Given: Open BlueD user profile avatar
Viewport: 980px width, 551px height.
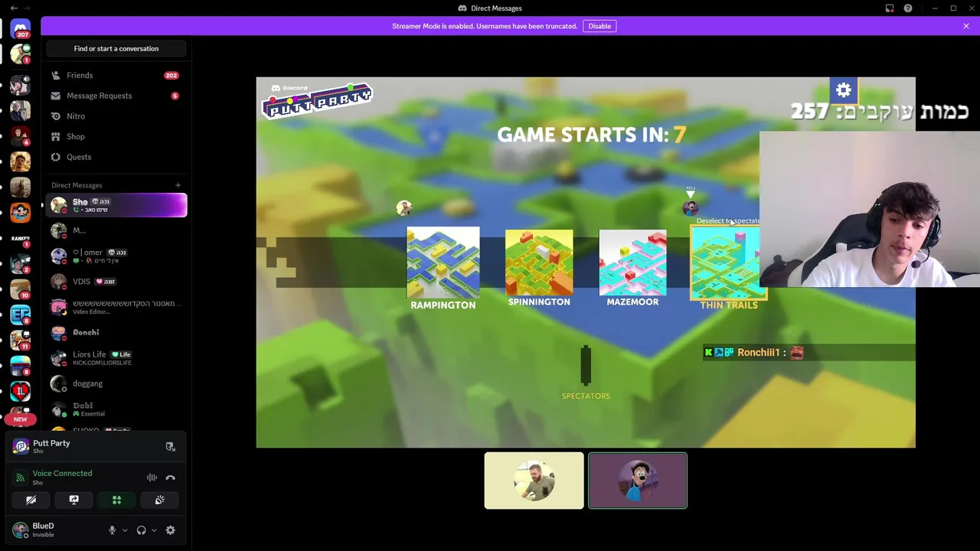Looking at the screenshot, I should (x=21, y=530).
